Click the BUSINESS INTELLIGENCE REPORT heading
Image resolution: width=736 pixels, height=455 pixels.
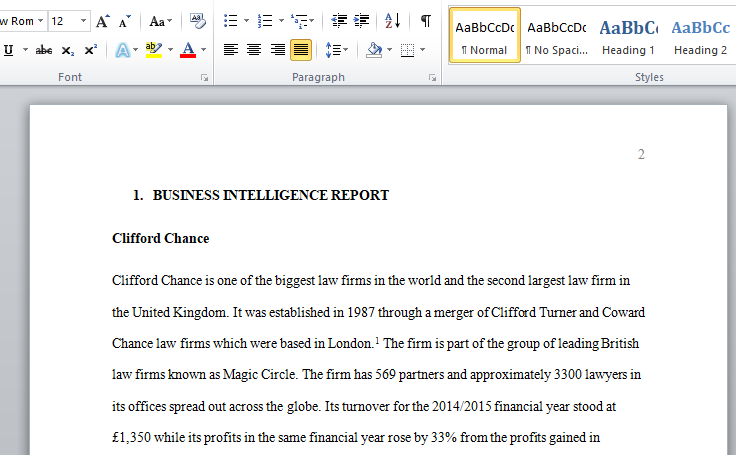tap(271, 195)
